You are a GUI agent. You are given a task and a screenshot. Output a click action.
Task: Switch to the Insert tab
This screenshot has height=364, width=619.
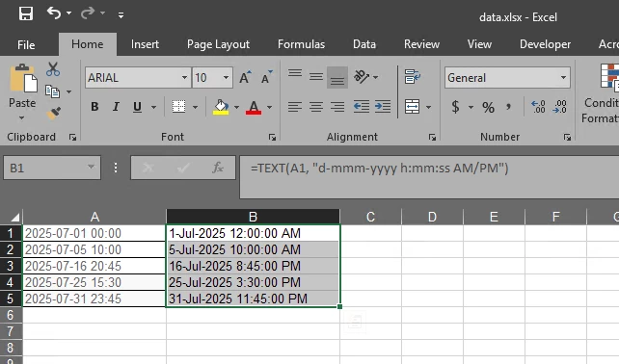point(145,44)
